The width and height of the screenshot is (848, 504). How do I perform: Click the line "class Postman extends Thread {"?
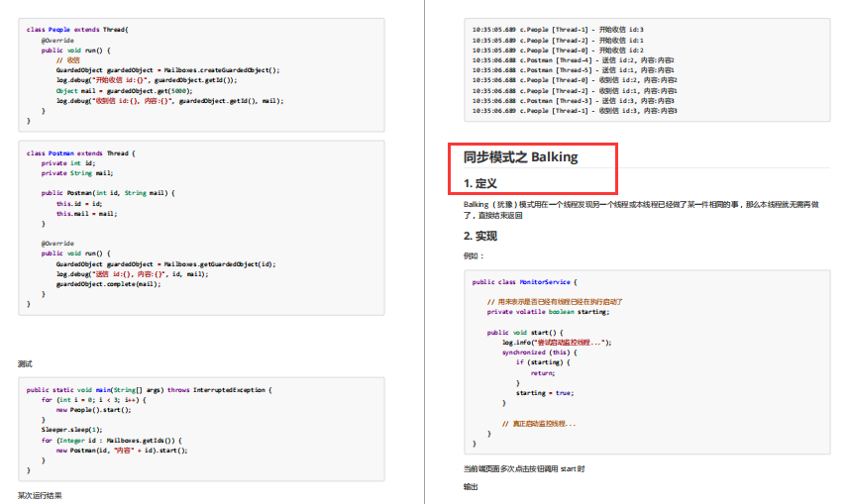(x=81, y=153)
